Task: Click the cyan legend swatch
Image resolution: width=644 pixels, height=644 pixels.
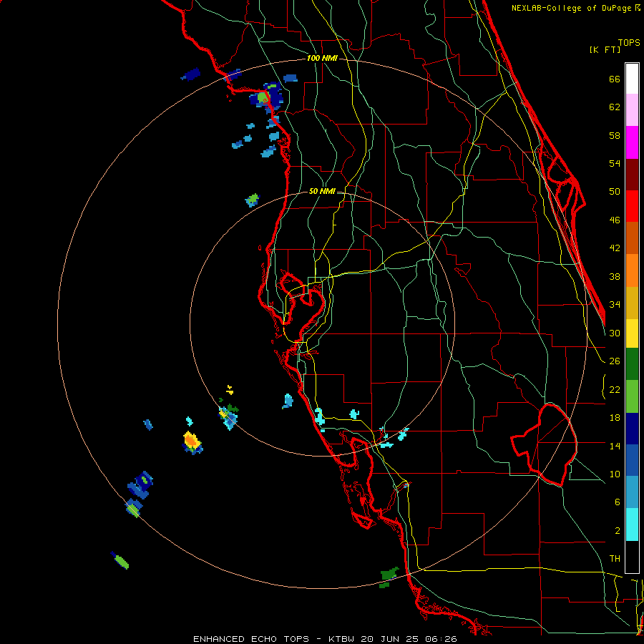Action: pyautogui.click(x=632, y=525)
